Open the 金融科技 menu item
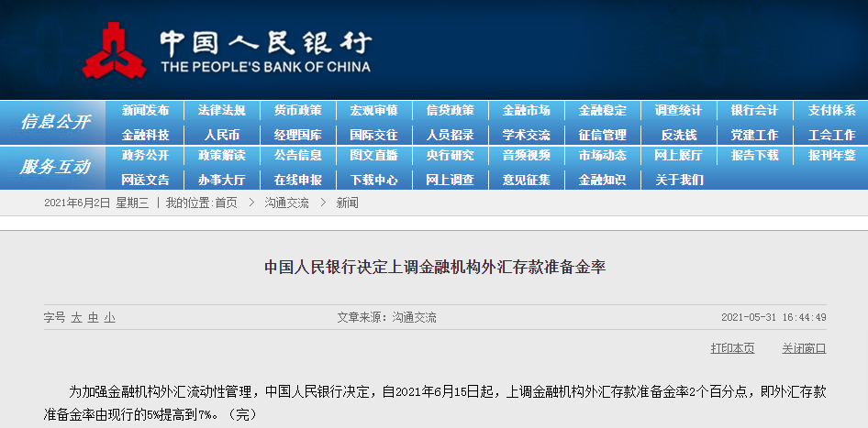This screenshot has width=868, height=428. click(145, 135)
